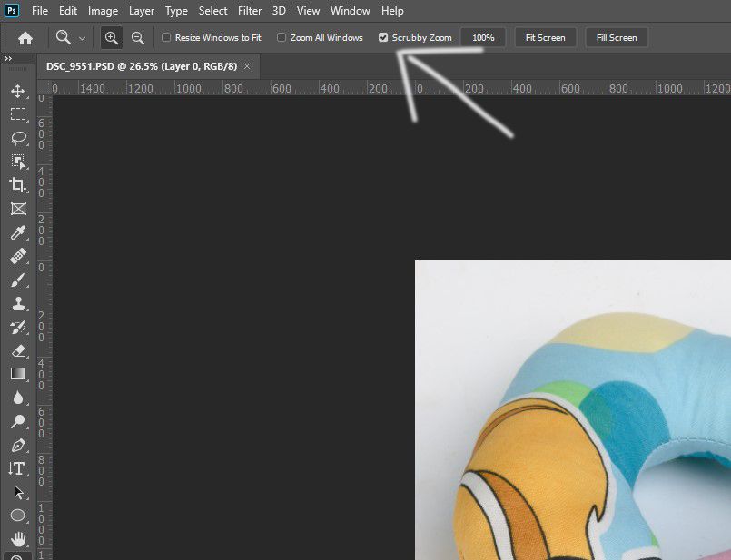Open the Select menu
The image size is (731, 560).
[212, 10]
